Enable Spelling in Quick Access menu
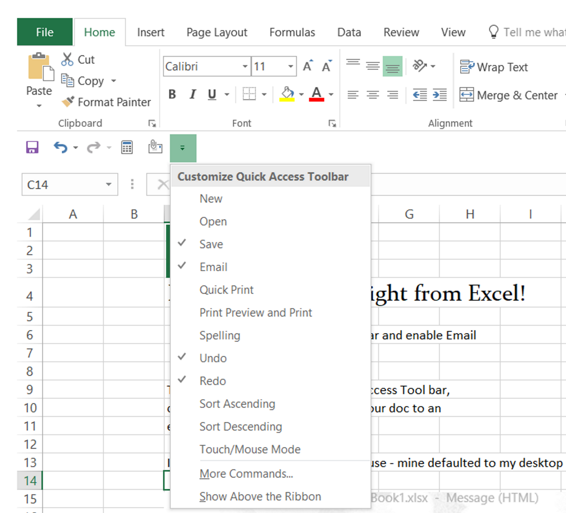566x513 pixels. [x=271, y=335]
